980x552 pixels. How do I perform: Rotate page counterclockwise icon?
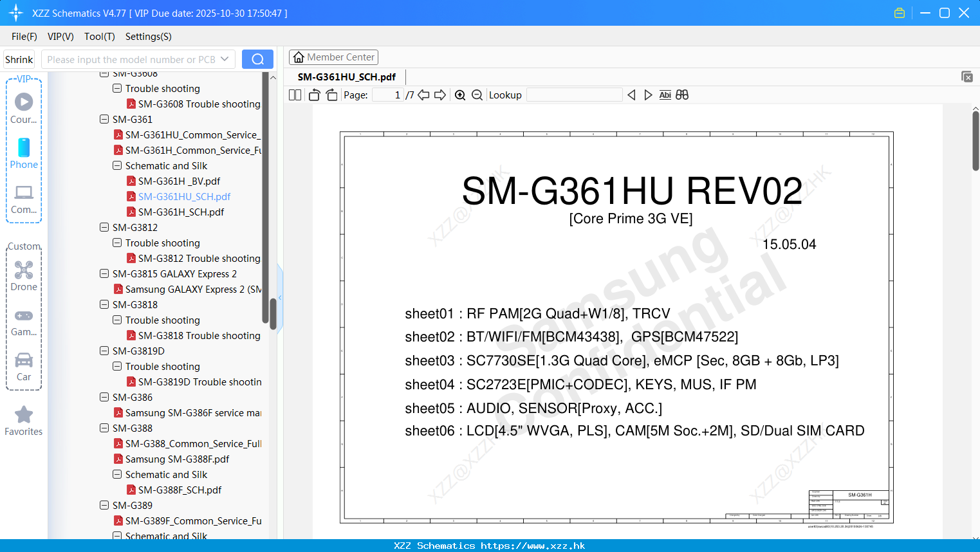[x=314, y=95]
